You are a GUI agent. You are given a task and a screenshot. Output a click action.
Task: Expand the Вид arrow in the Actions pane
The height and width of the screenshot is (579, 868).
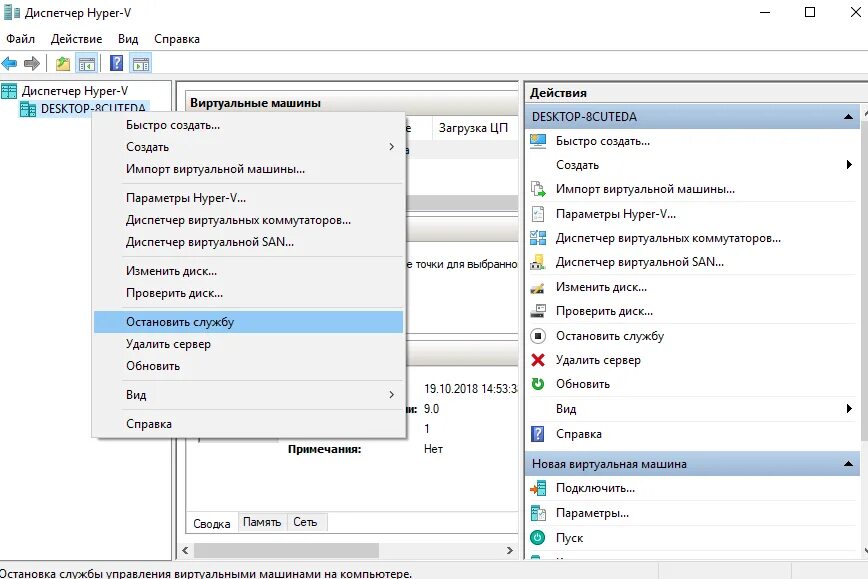coord(849,409)
